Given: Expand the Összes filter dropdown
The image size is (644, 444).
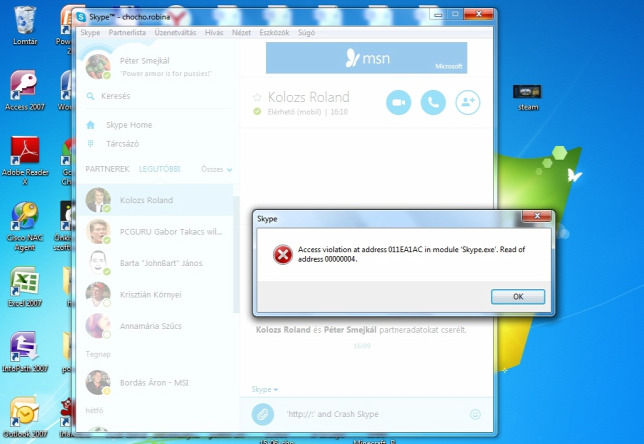Looking at the screenshot, I should pyautogui.click(x=216, y=169).
